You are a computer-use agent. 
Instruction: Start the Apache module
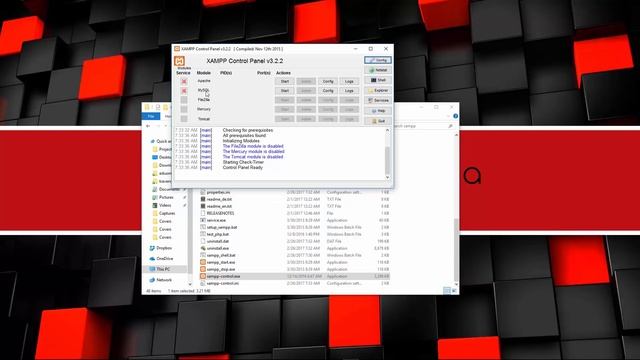pyautogui.click(x=285, y=81)
